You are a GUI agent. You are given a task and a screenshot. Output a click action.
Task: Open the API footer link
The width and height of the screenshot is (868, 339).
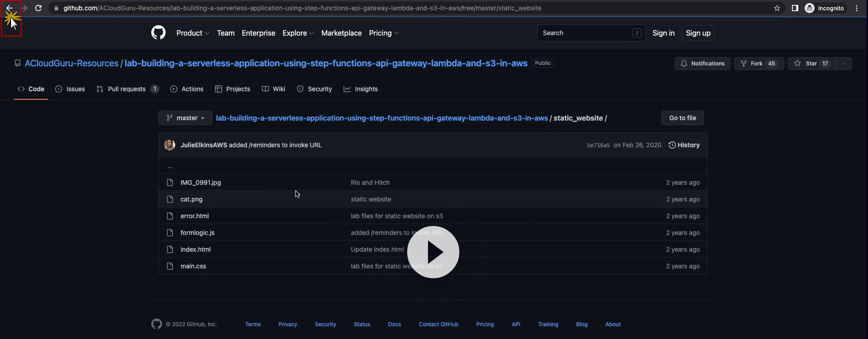516,324
